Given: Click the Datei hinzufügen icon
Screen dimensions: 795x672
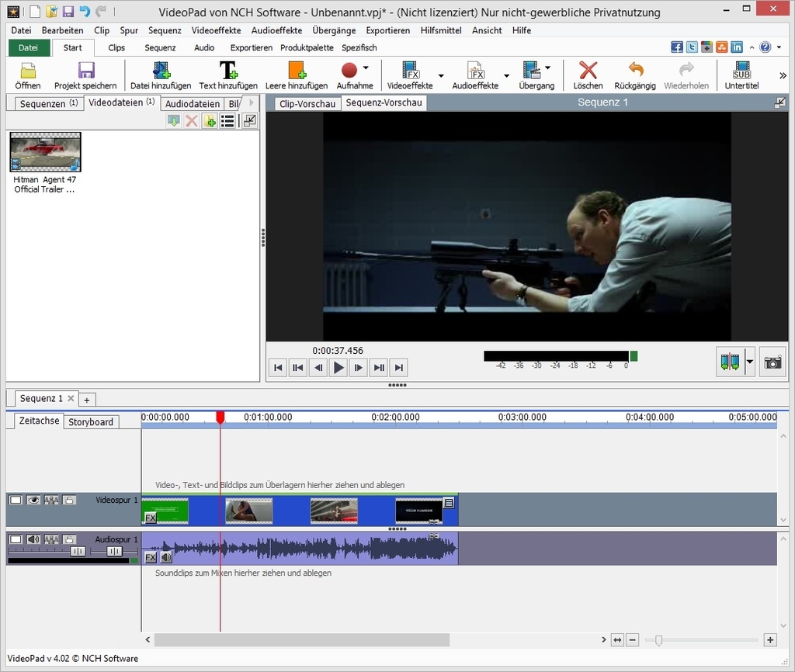Looking at the screenshot, I should coord(161,71).
